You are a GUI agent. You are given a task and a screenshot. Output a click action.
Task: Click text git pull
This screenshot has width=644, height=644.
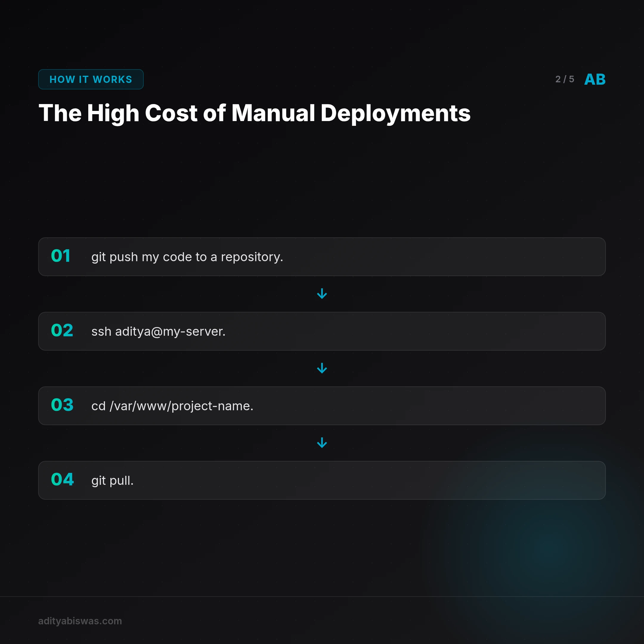tap(112, 481)
